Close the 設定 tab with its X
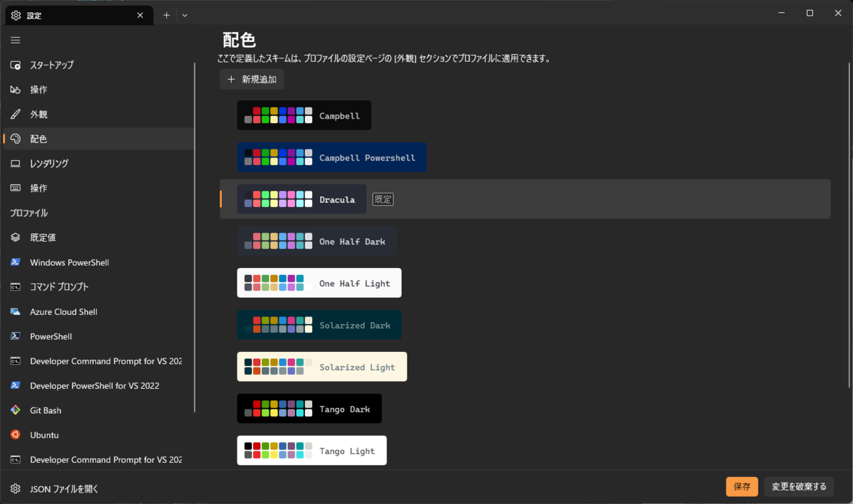The height and width of the screenshot is (504, 853). coord(141,15)
